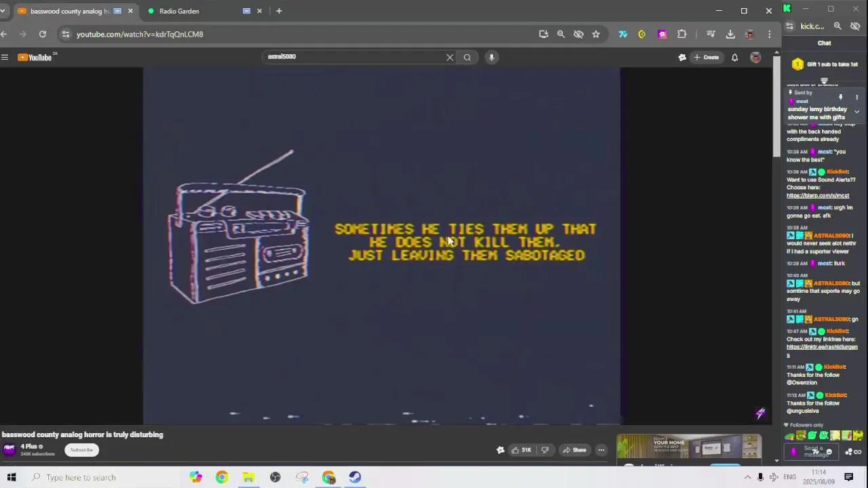Open Steam from the taskbar

pos(355,477)
